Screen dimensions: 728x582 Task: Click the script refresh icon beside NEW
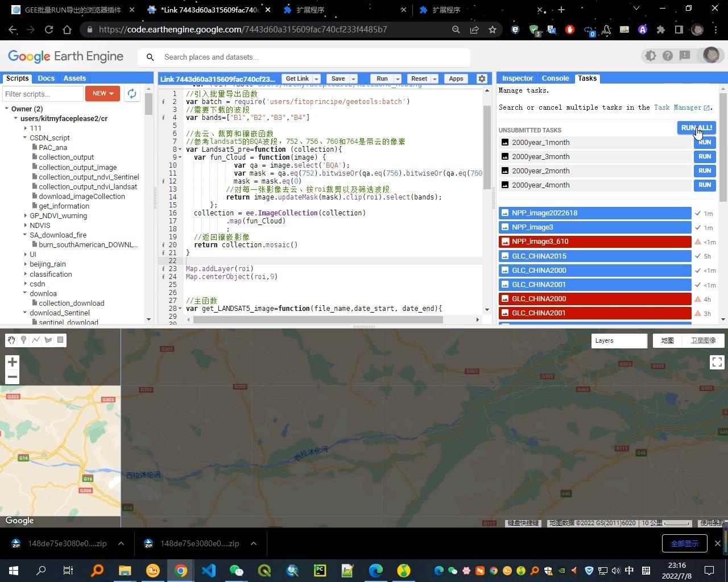(131, 93)
